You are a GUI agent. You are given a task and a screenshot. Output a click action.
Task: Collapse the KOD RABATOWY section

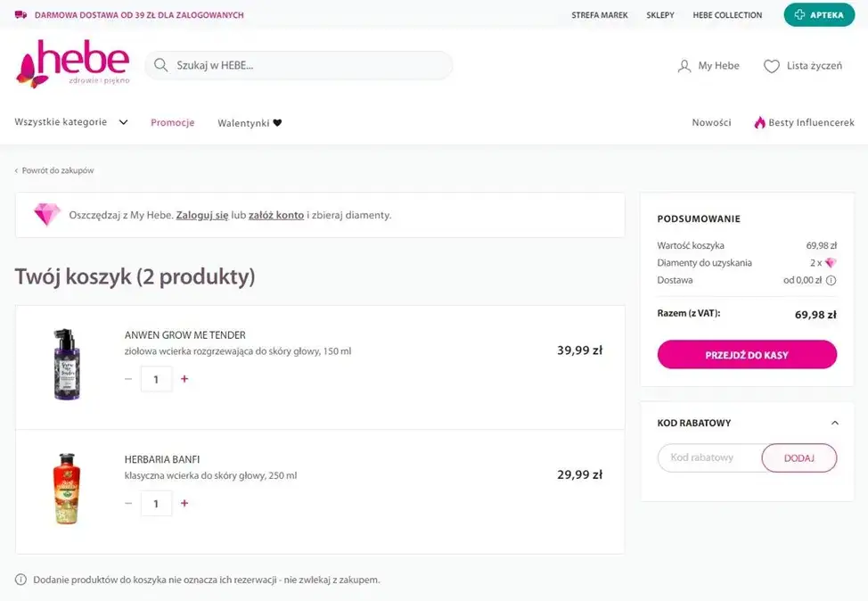pyautogui.click(x=833, y=423)
